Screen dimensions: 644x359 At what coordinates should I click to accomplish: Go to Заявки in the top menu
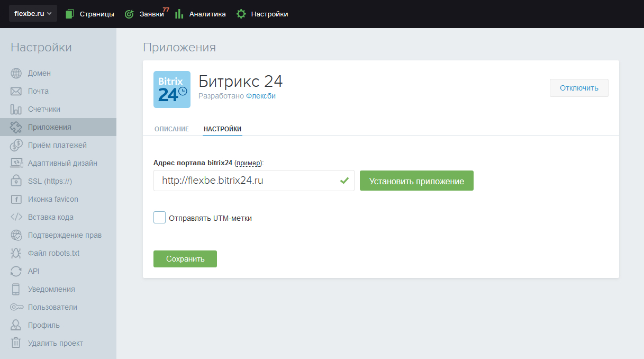pos(144,14)
